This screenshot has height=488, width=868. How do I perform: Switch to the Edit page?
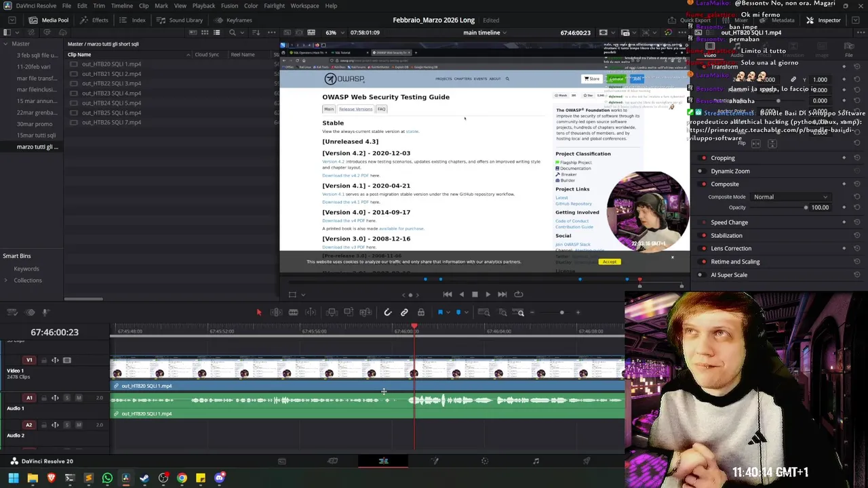[383, 461]
